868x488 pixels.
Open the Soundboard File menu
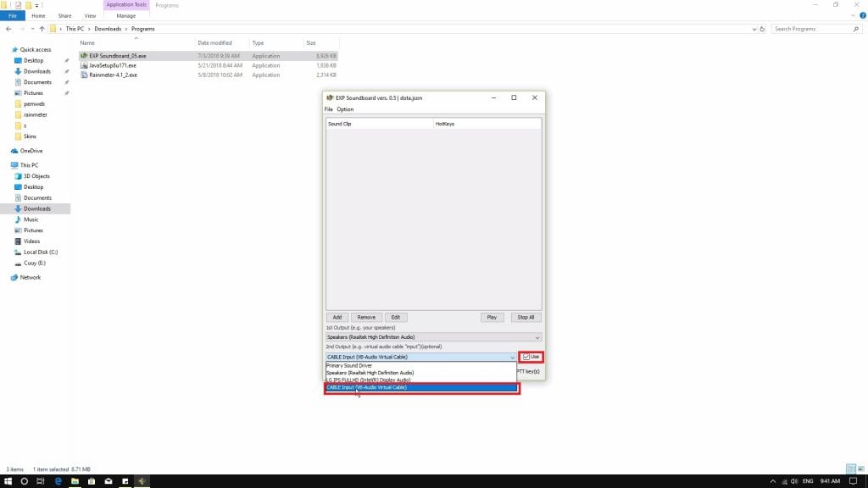pos(328,109)
